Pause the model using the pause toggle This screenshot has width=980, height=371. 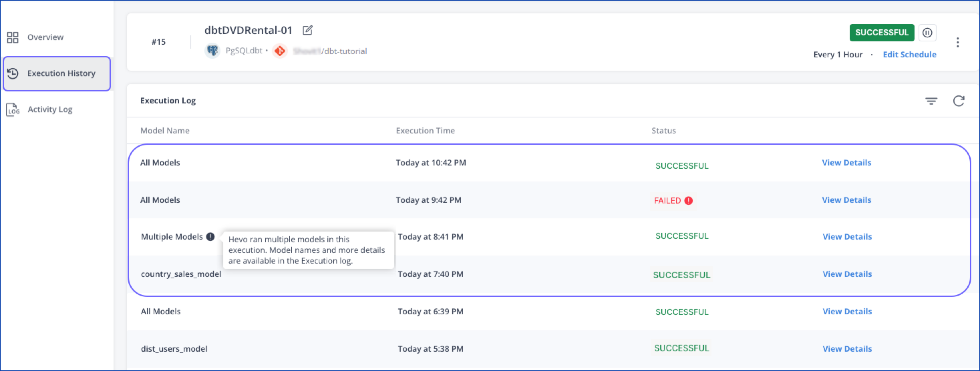[x=928, y=33]
